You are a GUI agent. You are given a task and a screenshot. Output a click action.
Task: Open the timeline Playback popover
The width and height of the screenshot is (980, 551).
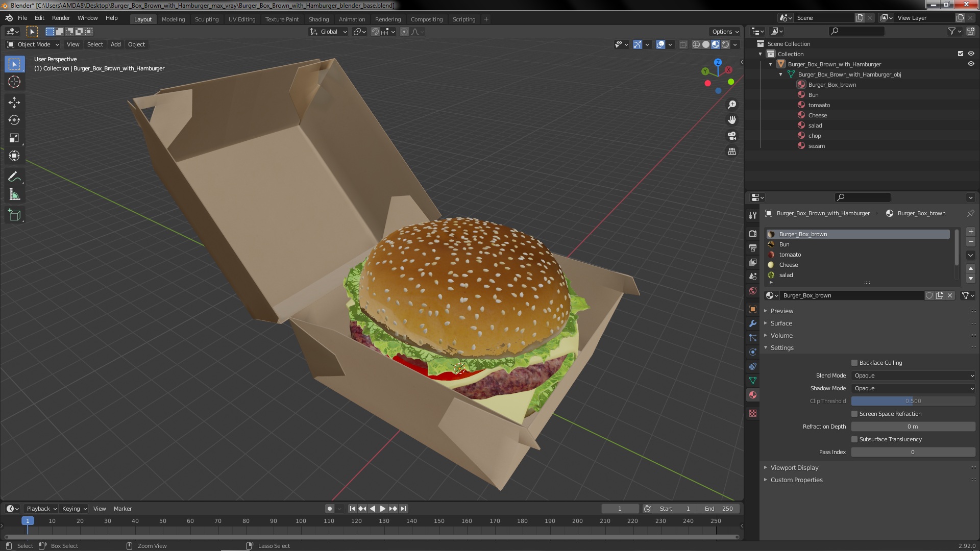[41, 509]
